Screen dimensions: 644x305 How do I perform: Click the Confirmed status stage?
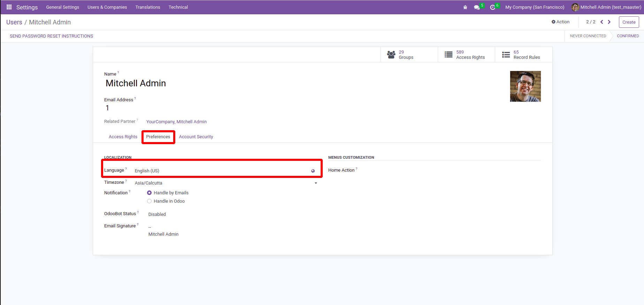click(628, 36)
